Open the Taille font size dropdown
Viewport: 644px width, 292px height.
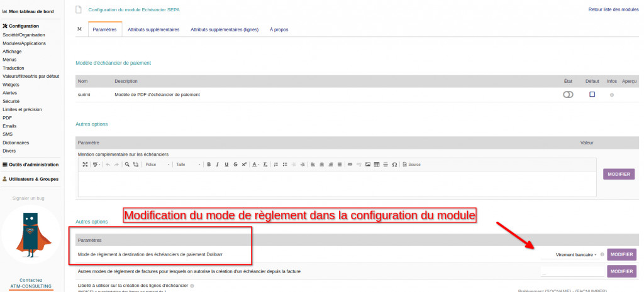pos(188,165)
